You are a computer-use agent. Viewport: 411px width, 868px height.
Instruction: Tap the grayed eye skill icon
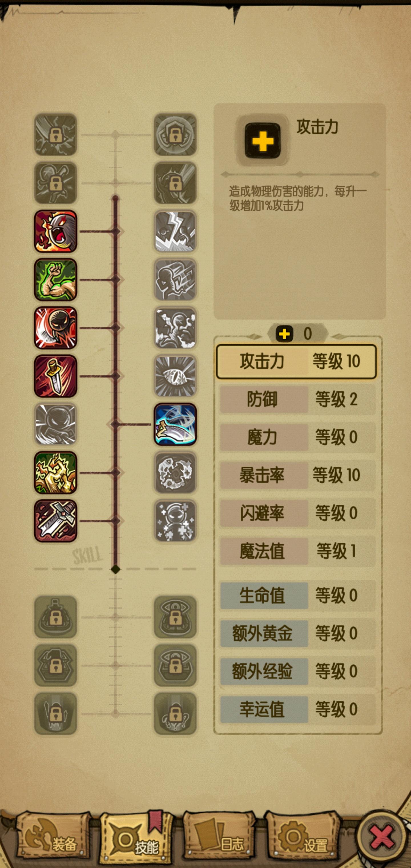point(175,376)
